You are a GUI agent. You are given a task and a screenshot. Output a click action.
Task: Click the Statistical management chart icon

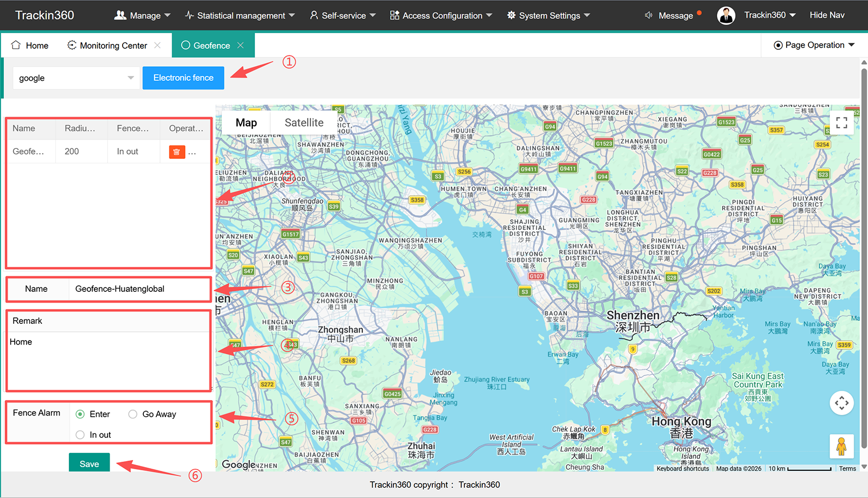coord(189,15)
